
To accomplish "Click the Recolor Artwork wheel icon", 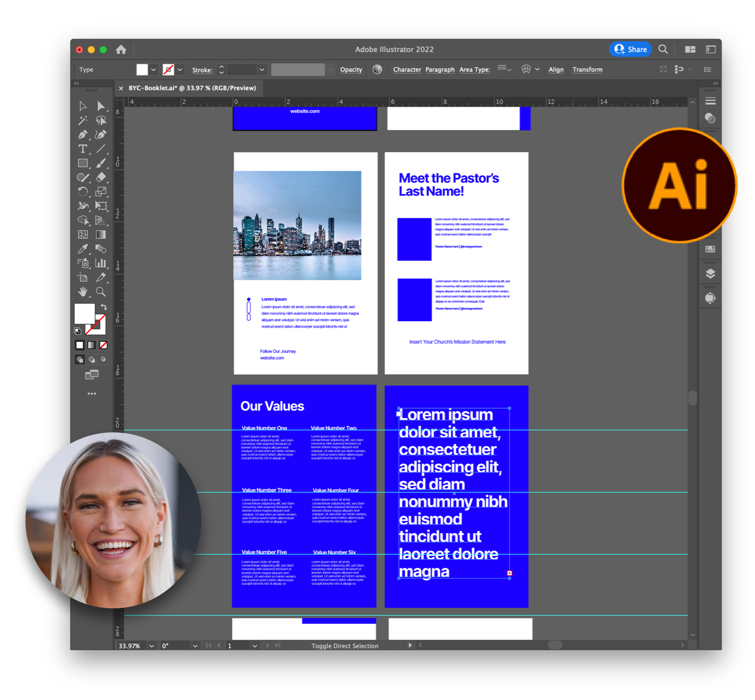I will 377,70.
